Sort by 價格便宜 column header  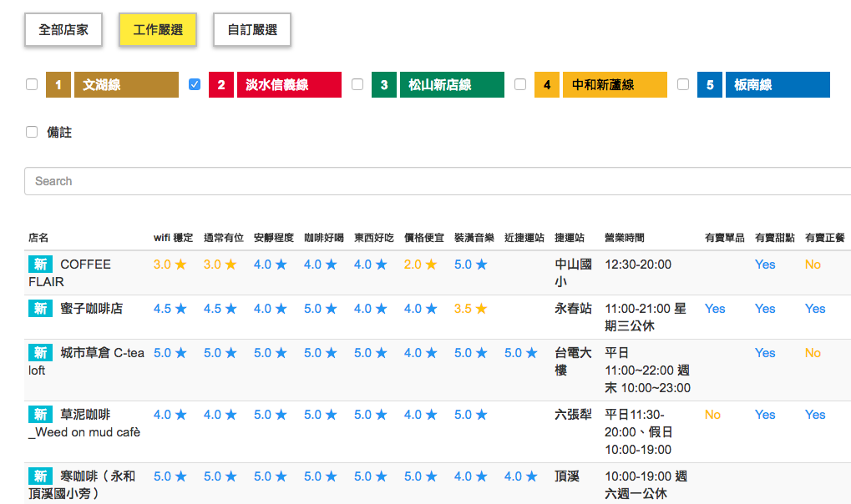tap(424, 238)
